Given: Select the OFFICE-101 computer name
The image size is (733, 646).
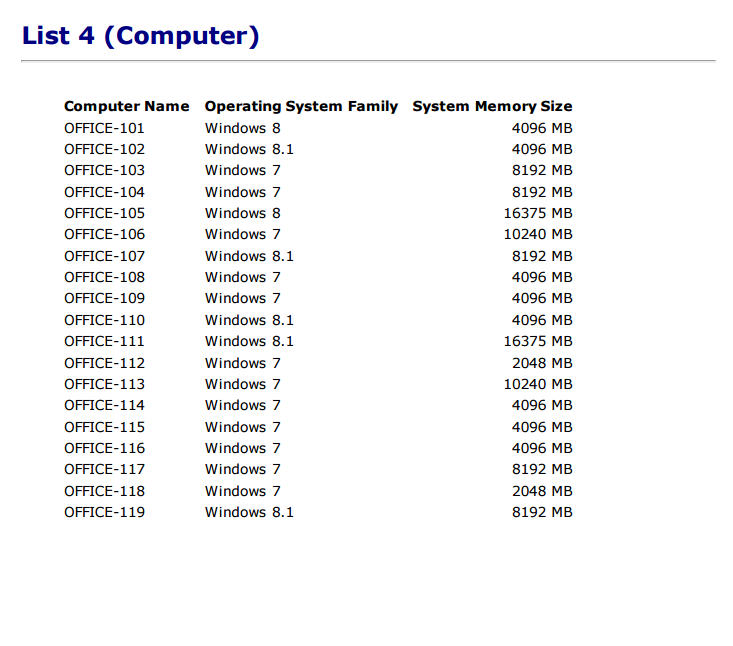Looking at the screenshot, I should [x=104, y=128].
